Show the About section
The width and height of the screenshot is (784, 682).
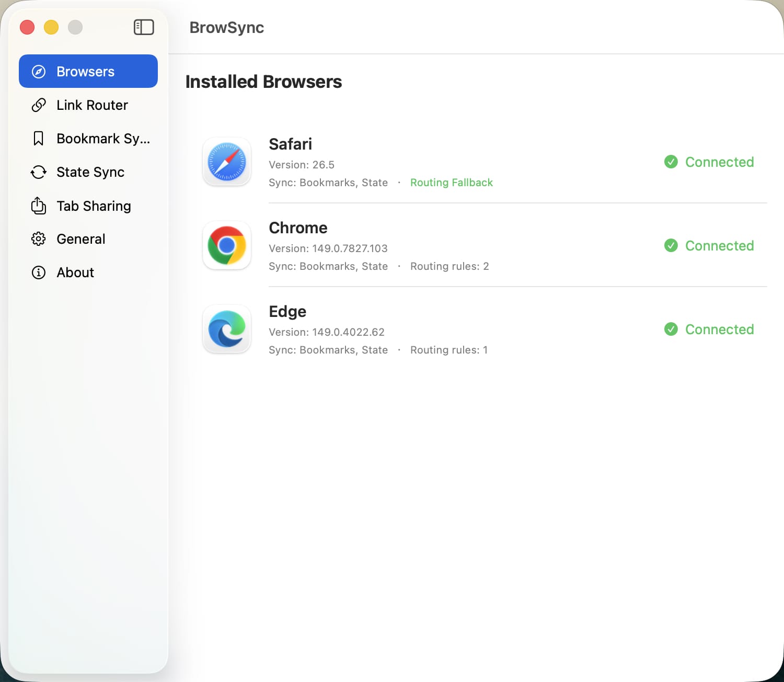(x=88, y=272)
